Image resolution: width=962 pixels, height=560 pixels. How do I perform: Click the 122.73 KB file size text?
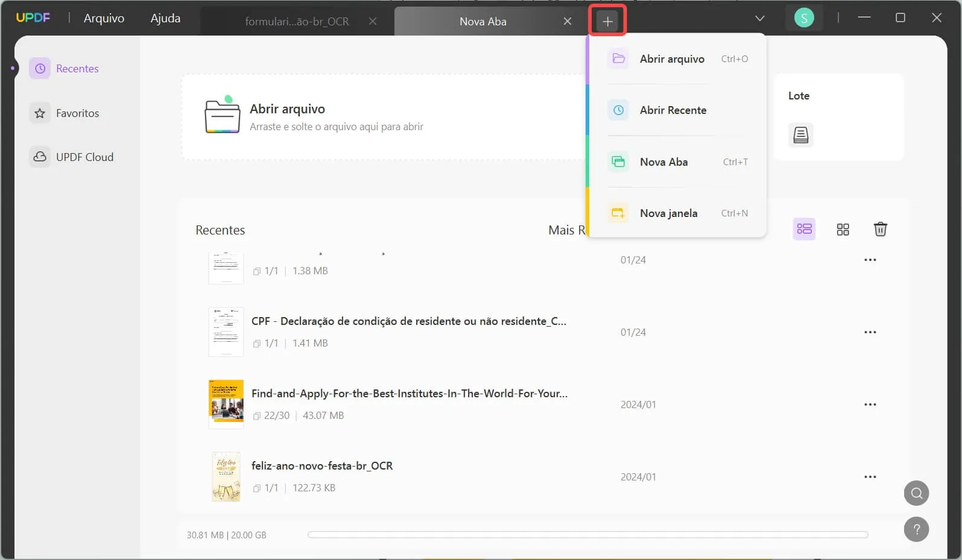click(314, 488)
